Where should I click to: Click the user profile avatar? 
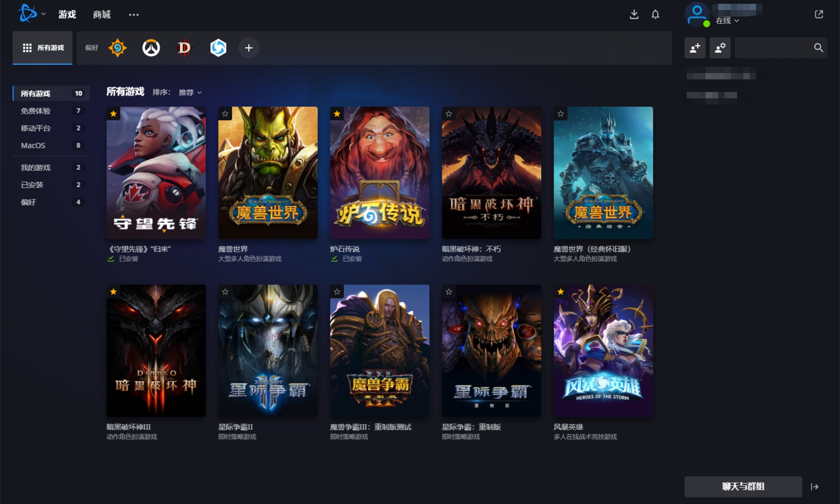coord(697,14)
